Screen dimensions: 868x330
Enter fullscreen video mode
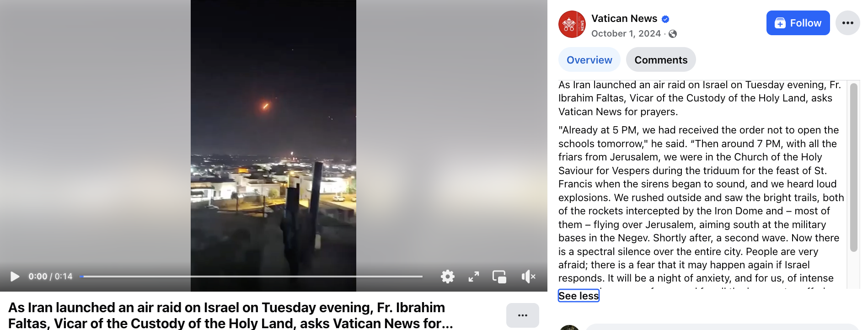point(474,277)
